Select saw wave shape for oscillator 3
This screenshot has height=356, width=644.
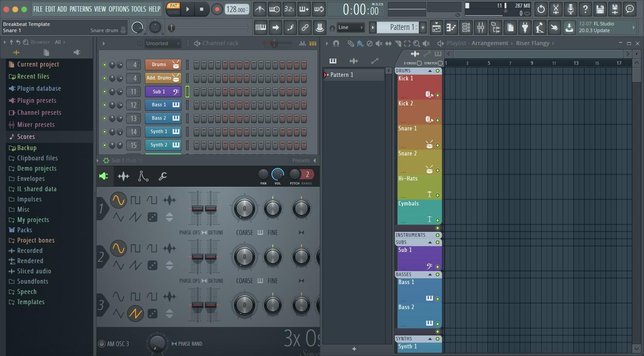coord(136,314)
